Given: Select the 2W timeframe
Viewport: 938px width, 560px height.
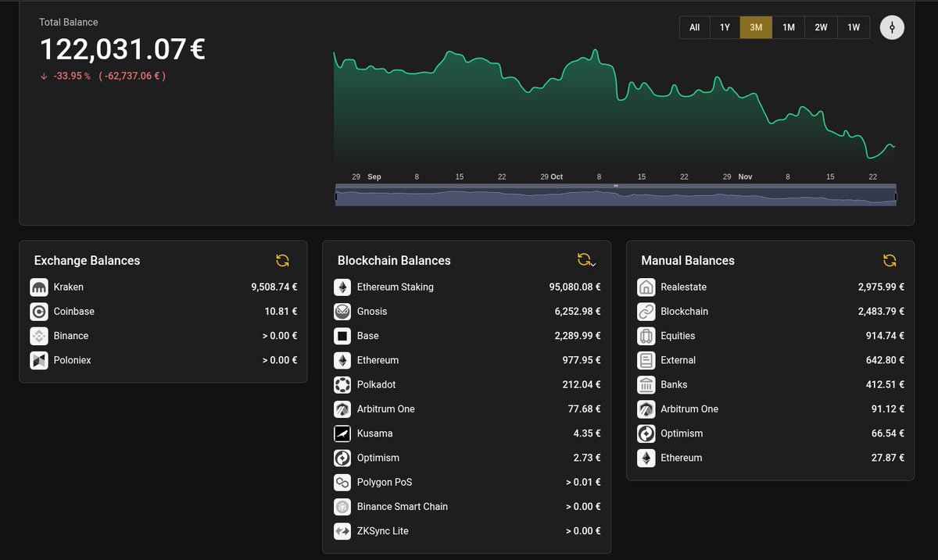Looking at the screenshot, I should point(821,27).
